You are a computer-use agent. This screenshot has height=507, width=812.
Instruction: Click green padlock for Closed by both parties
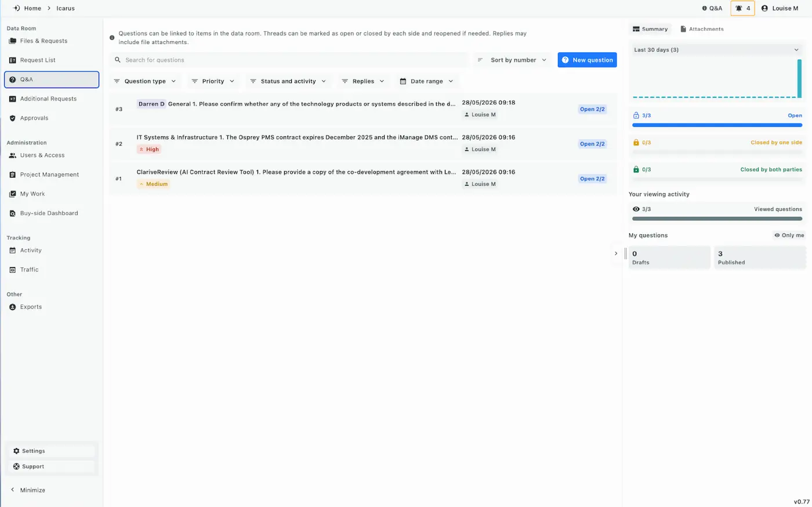coord(636,169)
